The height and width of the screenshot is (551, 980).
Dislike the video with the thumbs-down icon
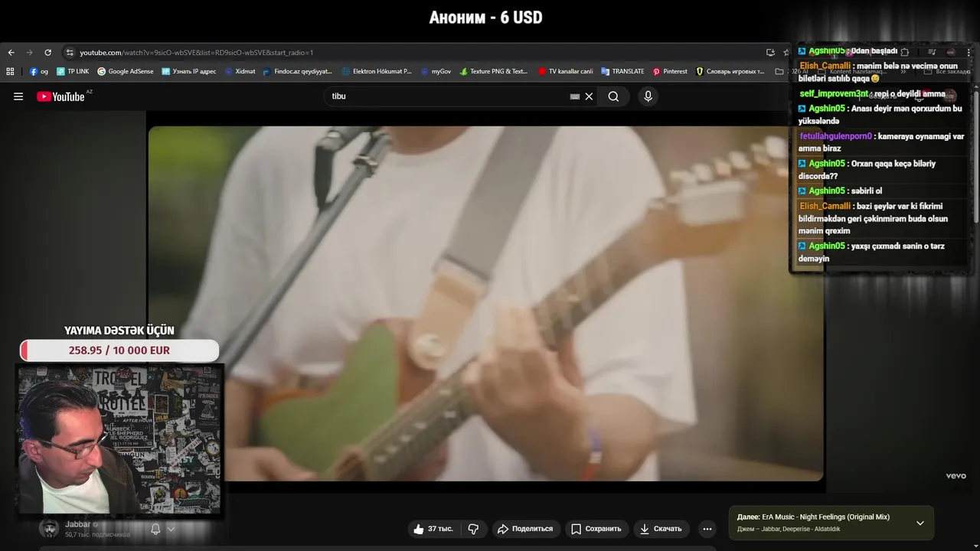click(x=473, y=529)
